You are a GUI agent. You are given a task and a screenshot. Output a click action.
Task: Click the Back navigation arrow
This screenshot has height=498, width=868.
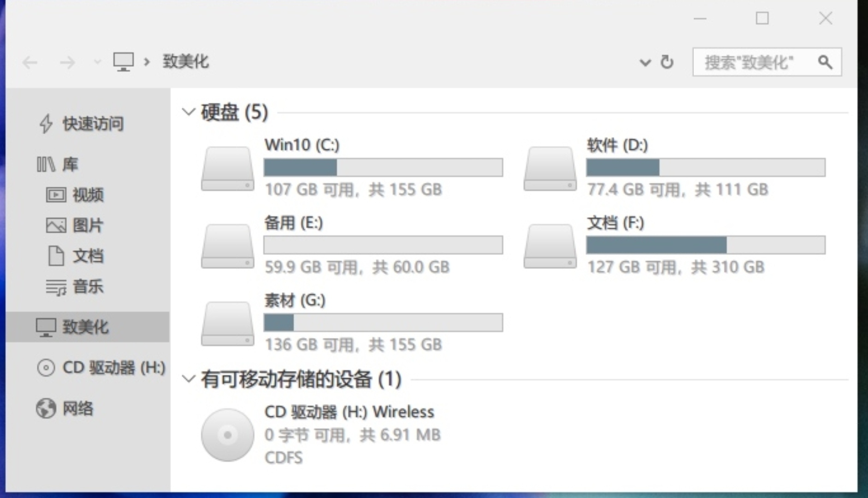pos(30,62)
